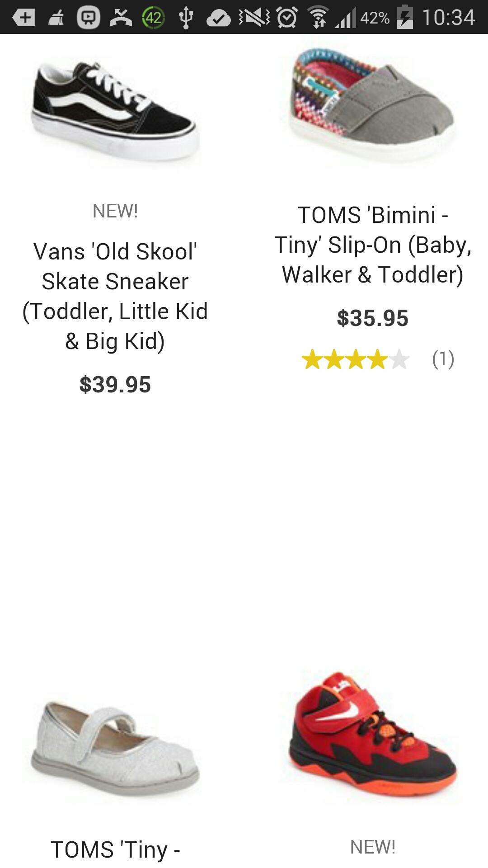488x868 pixels.
Task: Tap the missed call icon in status bar
Action: coord(121,17)
